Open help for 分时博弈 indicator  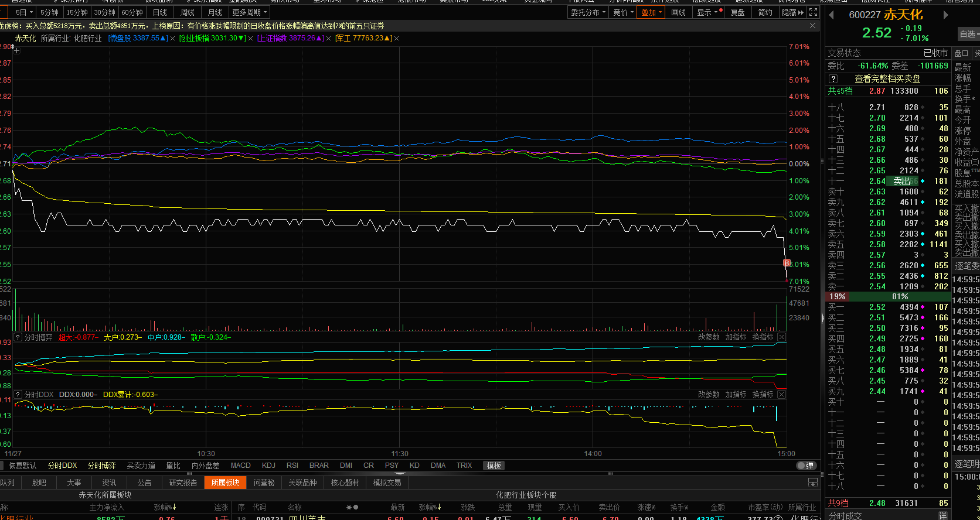(18, 337)
